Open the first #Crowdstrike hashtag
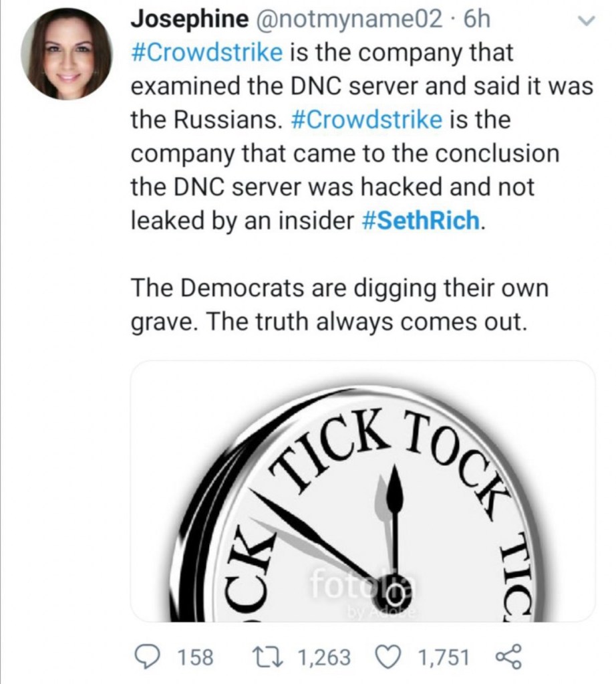616x684 pixels. pyautogui.click(x=203, y=53)
